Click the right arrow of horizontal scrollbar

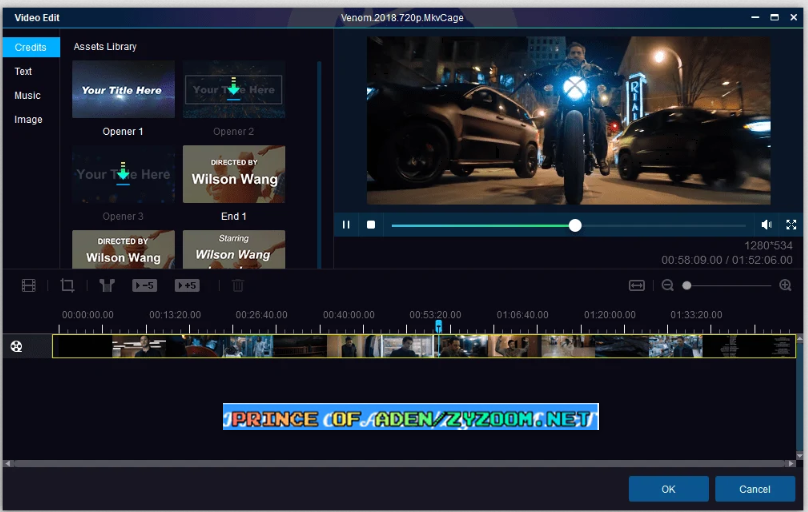click(791, 464)
